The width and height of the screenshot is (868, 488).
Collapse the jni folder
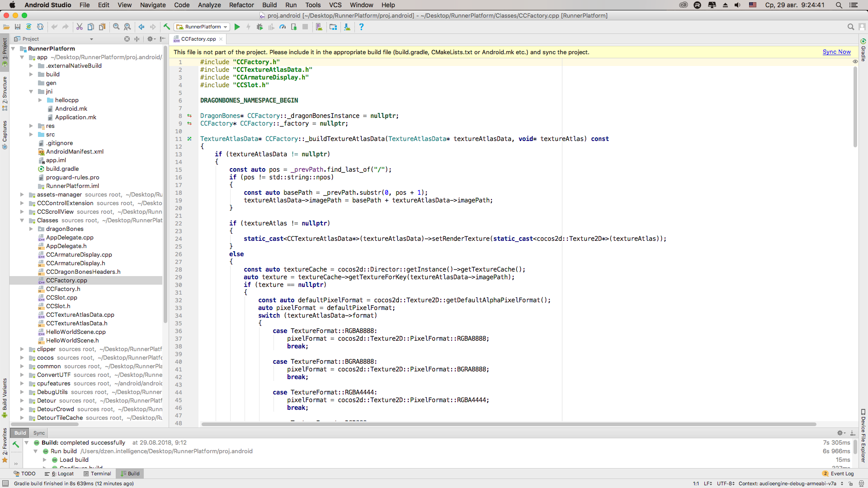click(x=31, y=92)
